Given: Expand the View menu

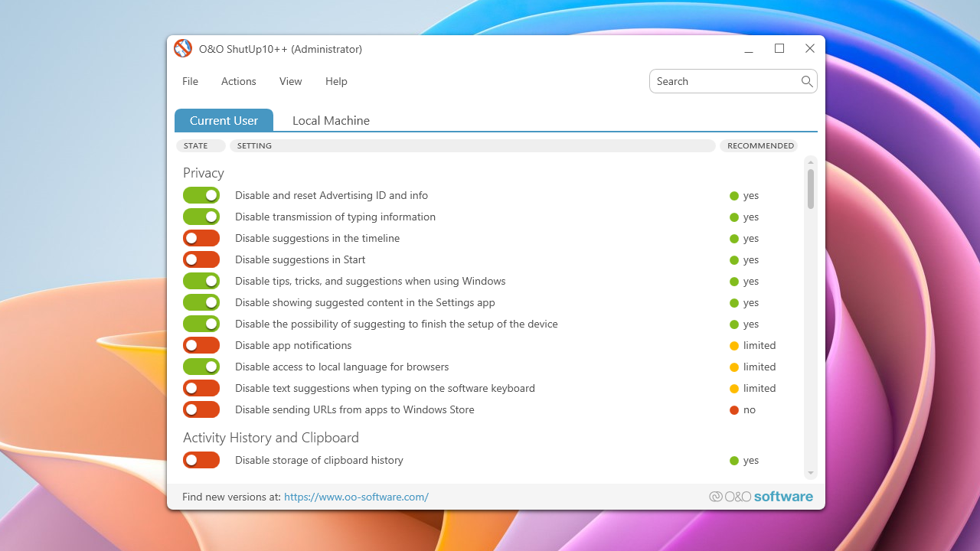Looking at the screenshot, I should pos(290,81).
